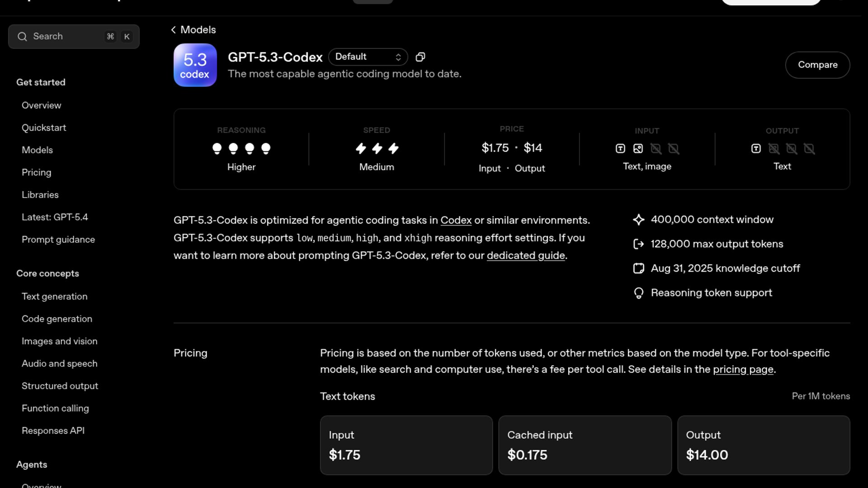The height and width of the screenshot is (488, 868).
Task: Navigate to Latest: GPT-5.4 sidebar item
Action: tap(55, 217)
